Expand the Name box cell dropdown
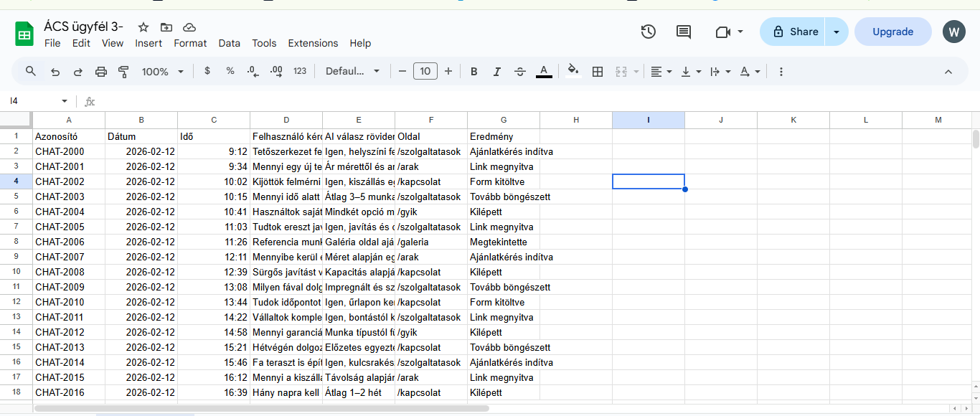 65,101
